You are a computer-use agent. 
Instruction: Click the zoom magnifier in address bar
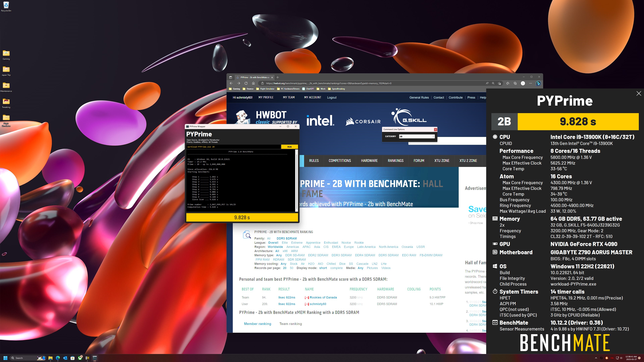(493, 83)
